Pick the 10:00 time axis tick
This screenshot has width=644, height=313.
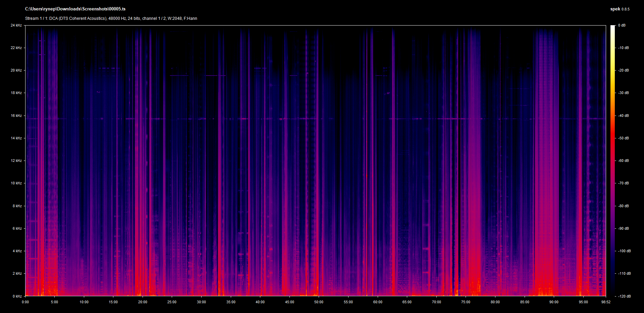pos(84,302)
